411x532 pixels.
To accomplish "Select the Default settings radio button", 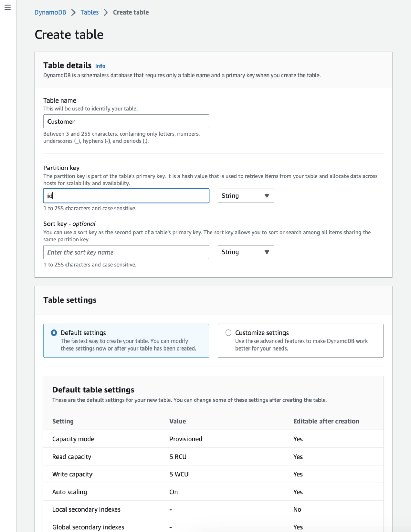I will pyautogui.click(x=54, y=332).
